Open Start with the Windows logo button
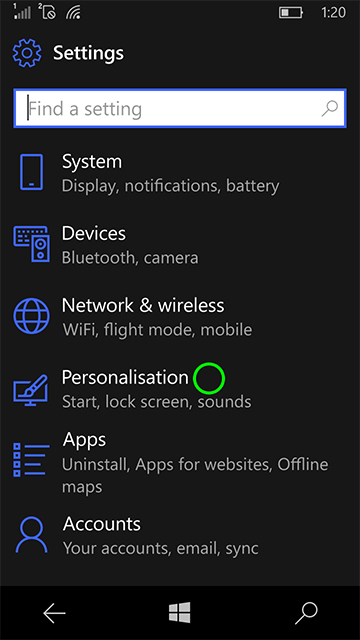This screenshot has width=360, height=640. coord(180,613)
